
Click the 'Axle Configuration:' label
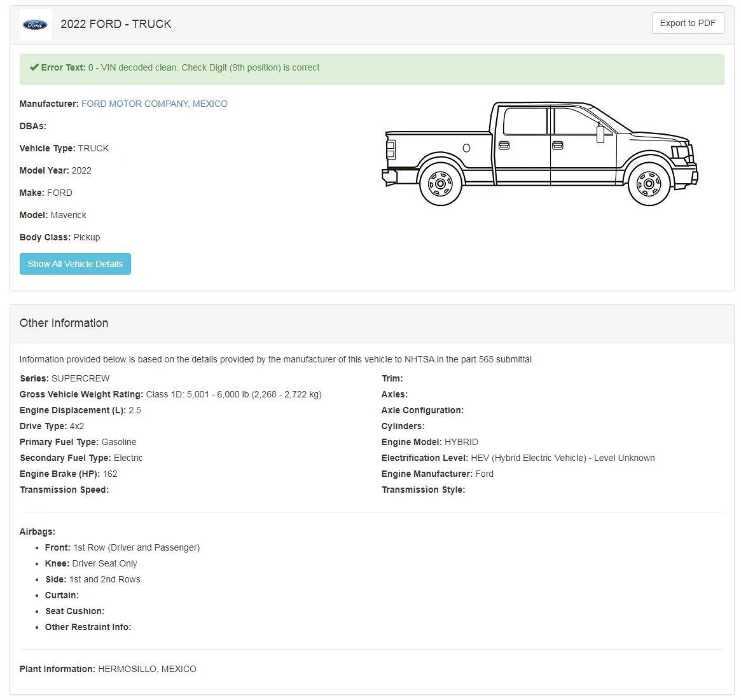422,411
